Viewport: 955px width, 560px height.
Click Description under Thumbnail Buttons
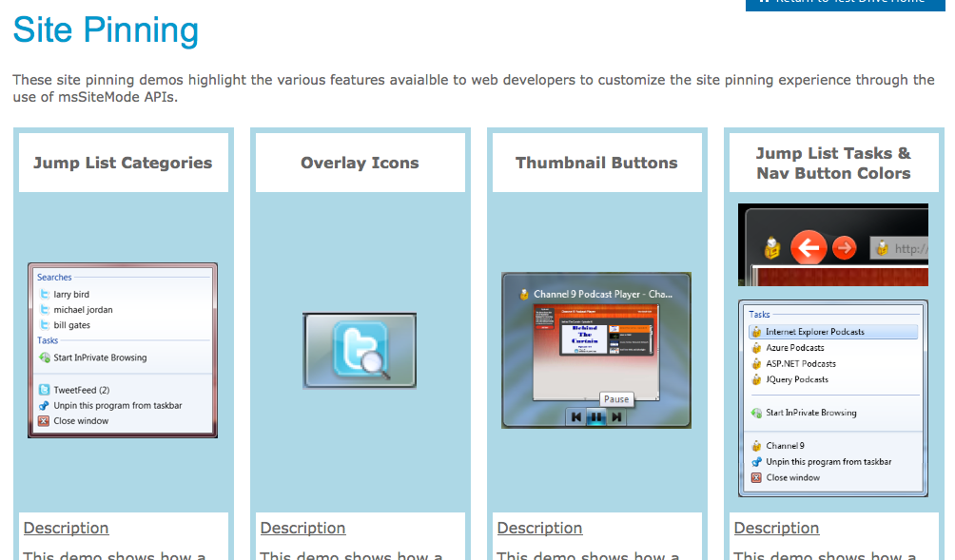[540, 528]
